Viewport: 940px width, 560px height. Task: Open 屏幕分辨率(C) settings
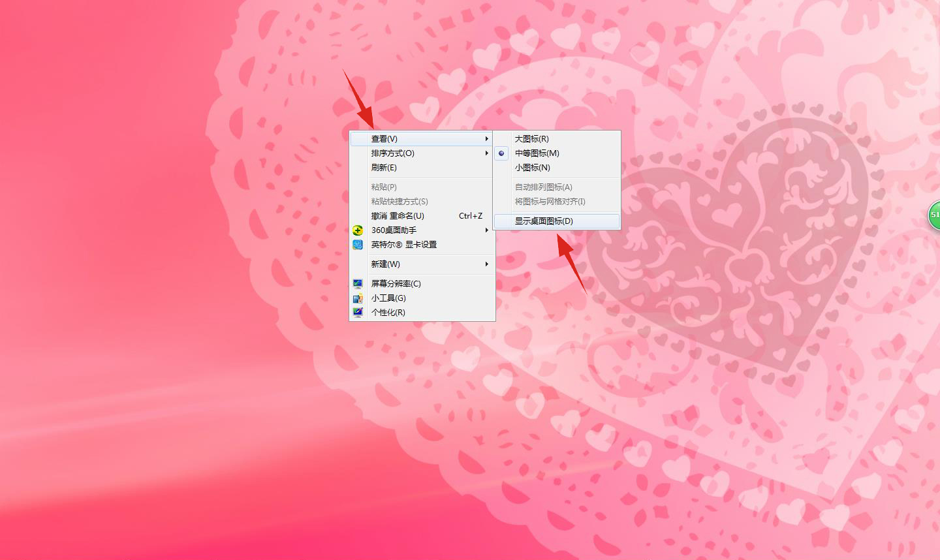[x=422, y=284]
